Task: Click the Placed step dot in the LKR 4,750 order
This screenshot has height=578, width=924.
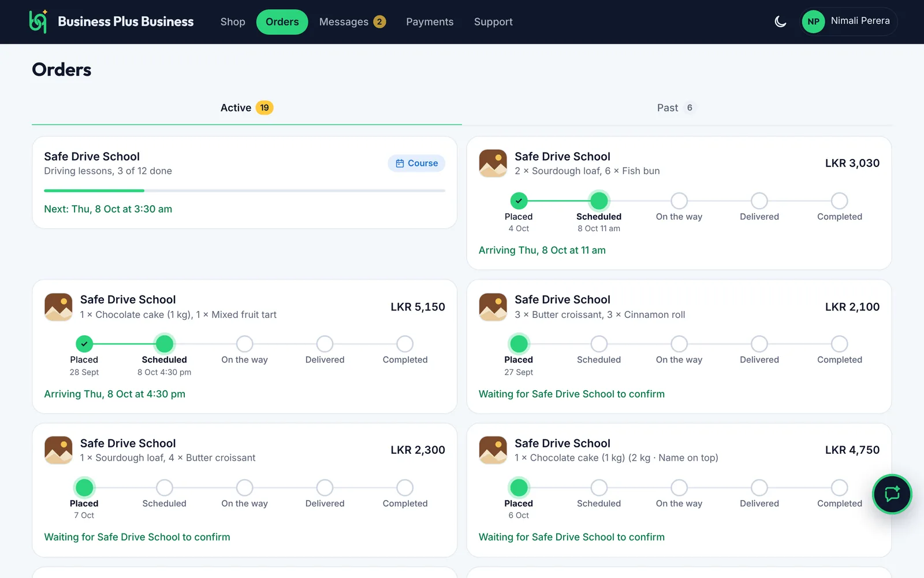Action: pyautogui.click(x=519, y=487)
